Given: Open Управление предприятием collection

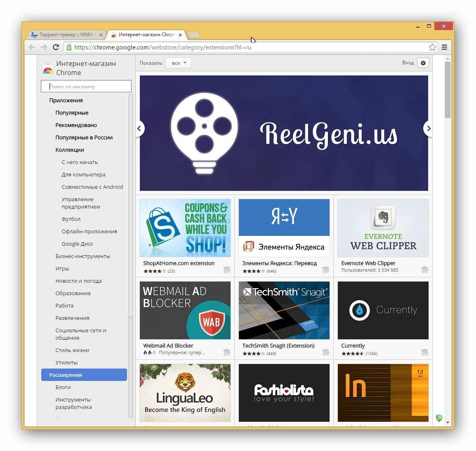Looking at the screenshot, I should coord(81,203).
